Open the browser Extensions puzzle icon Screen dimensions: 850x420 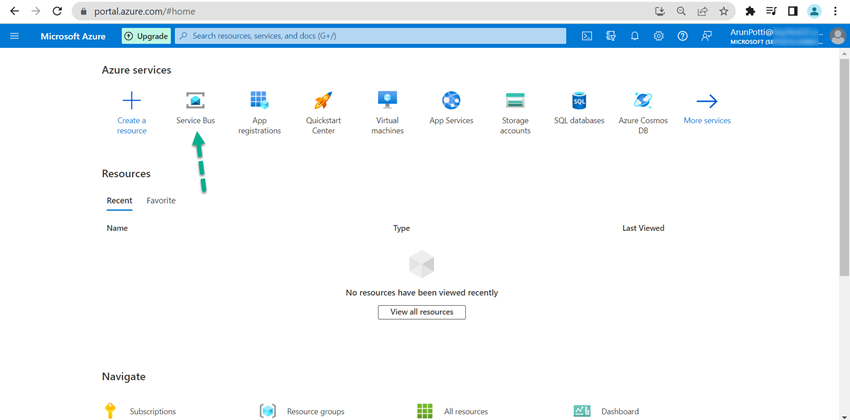coord(750,11)
